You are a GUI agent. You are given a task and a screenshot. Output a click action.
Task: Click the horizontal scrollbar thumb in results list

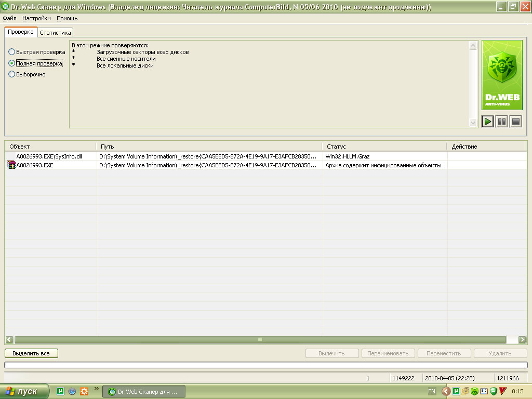click(x=261, y=339)
